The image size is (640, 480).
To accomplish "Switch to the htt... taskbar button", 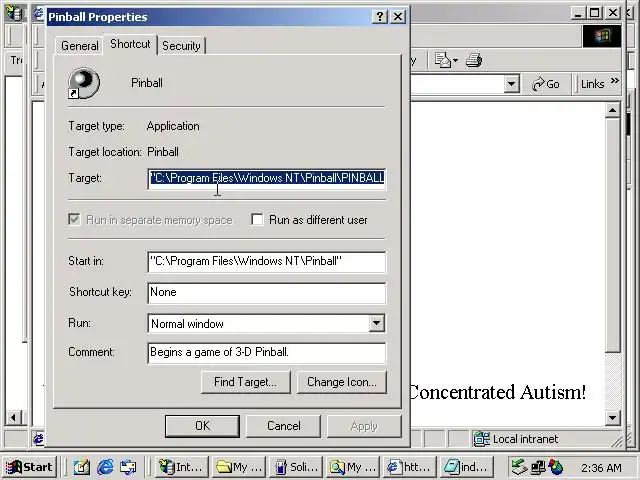I will click(410, 467).
